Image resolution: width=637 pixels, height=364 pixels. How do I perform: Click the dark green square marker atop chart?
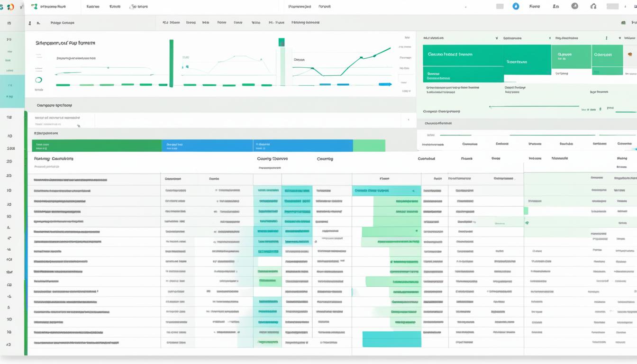click(282, 42)
